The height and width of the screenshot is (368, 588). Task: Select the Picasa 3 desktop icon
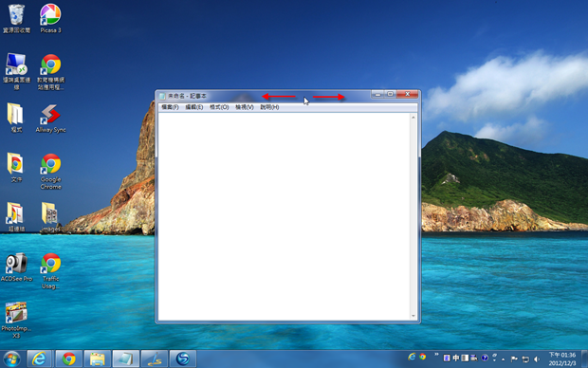tap(50, 18)
